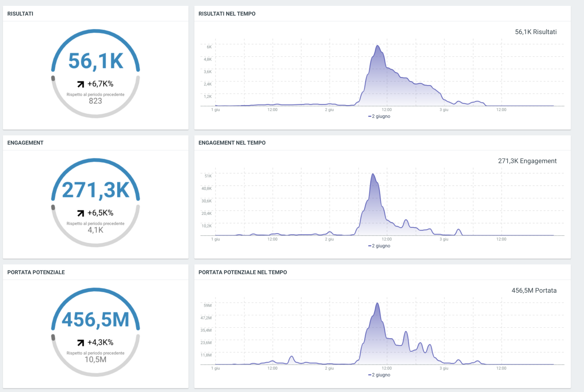This screenshot has height=392, width=584.
Task: Click the peak of the Risultati area chart
Action: tap(377, 46)
